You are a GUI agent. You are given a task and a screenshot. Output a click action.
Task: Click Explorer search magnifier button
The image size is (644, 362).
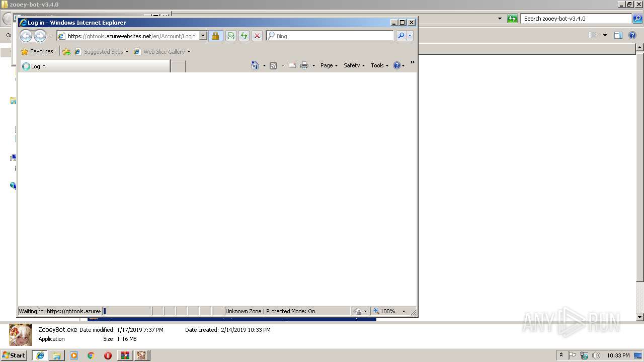coord(637,19)
